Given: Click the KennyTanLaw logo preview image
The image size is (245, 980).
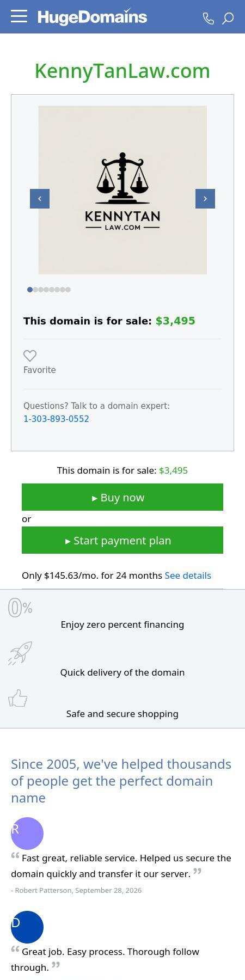Looking at the screenshot, I should [x=122, y=190].
